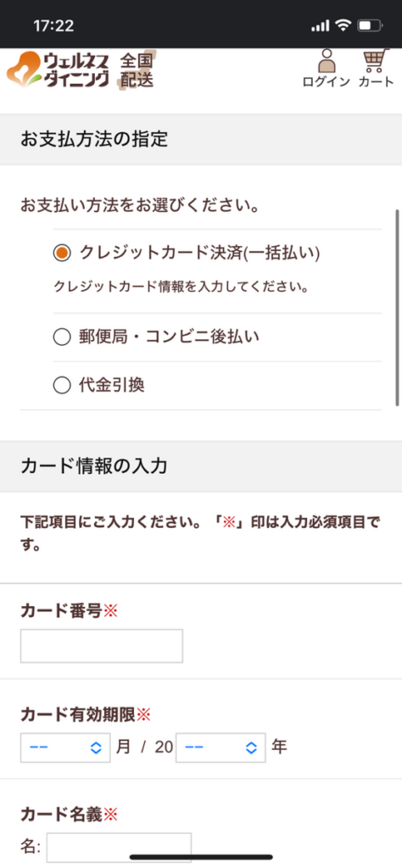Open the expiry year dropdown
Viewport: 402px width, 868px height.
point(221,748)
